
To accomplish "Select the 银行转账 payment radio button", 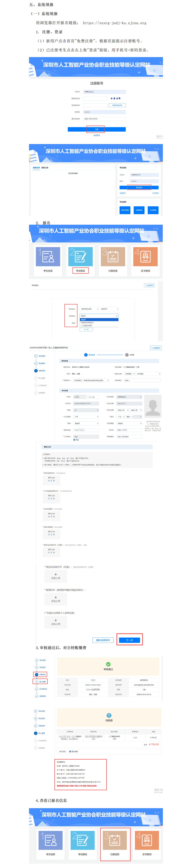I will [70, 751].
